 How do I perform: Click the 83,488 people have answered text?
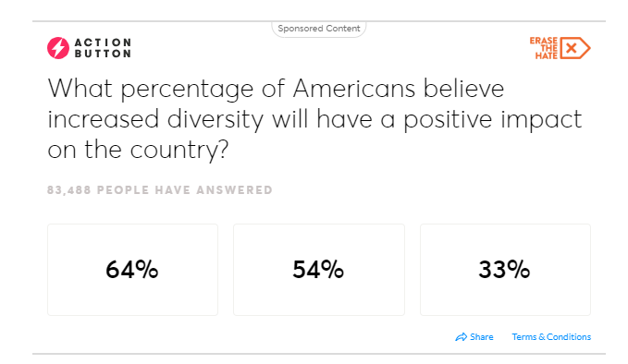tap(160, 190)
